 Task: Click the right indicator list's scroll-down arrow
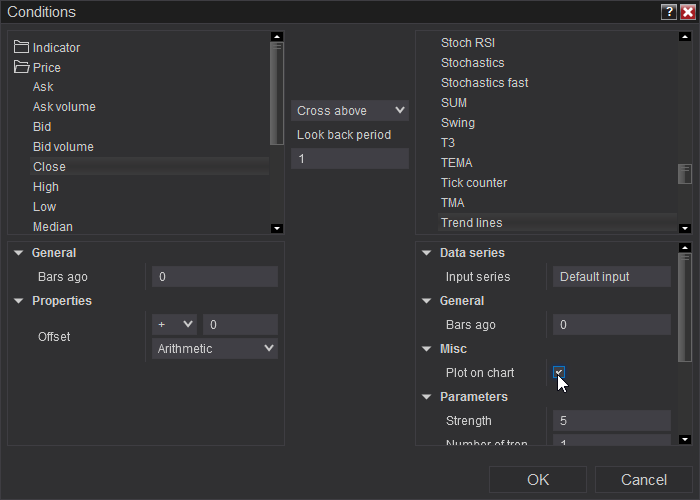point(685,228)
